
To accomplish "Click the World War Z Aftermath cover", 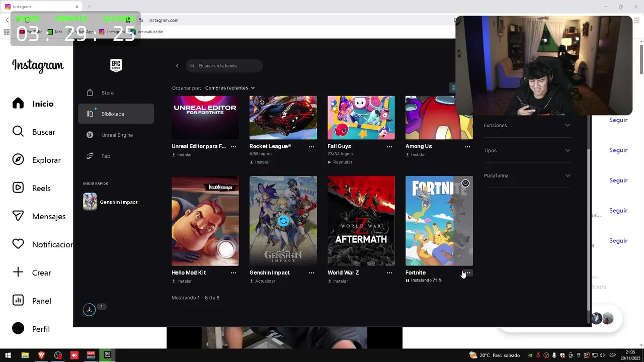I will (361, 221).
